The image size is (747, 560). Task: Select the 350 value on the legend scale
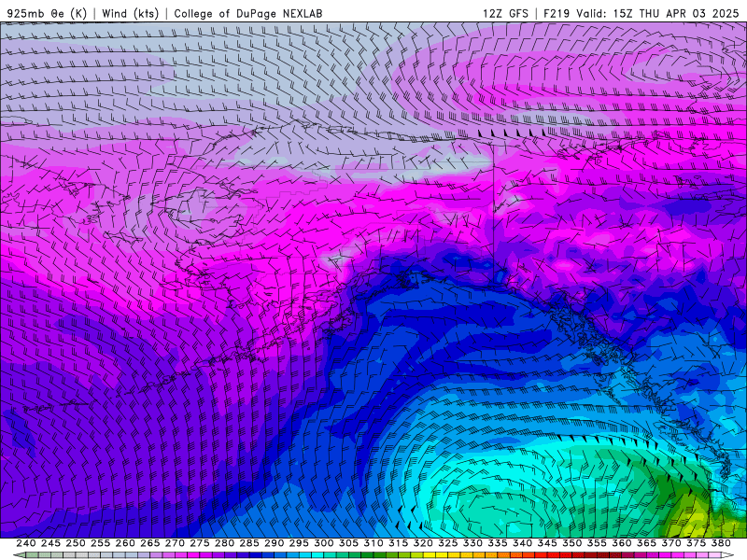pos(571,543)
